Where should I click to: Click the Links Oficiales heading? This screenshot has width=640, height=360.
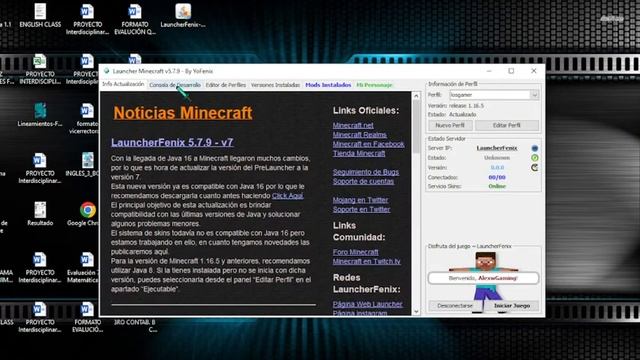pyautogui.click(x=366, y=111)
